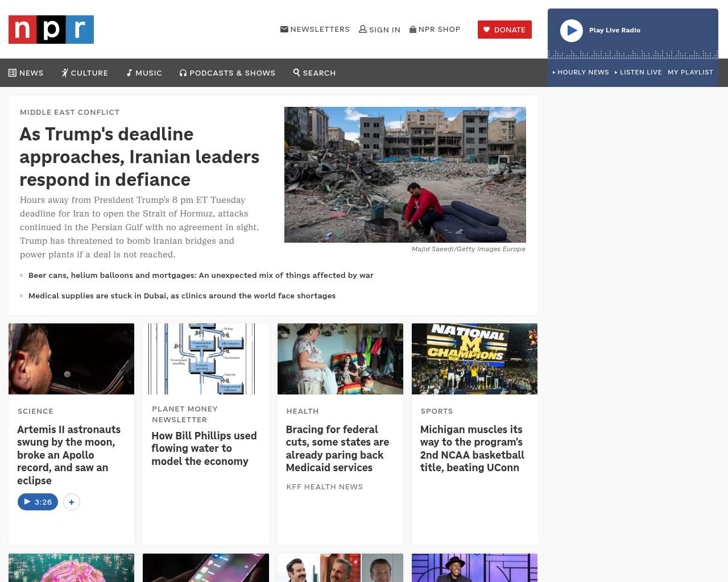The height and width of the screenshot is (582, 728).
Task: Click the Newsletters envelope icon
Action: pos(284,29)
